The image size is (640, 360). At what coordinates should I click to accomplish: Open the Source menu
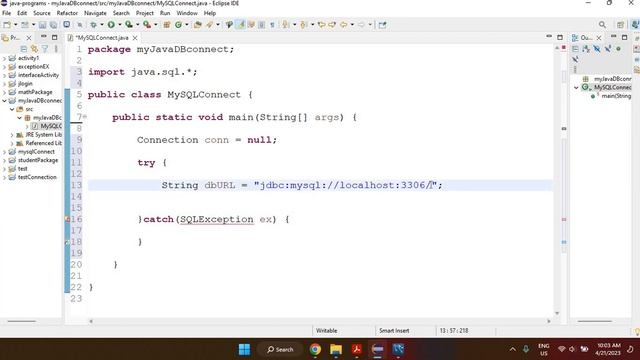(x=42, y=13)
